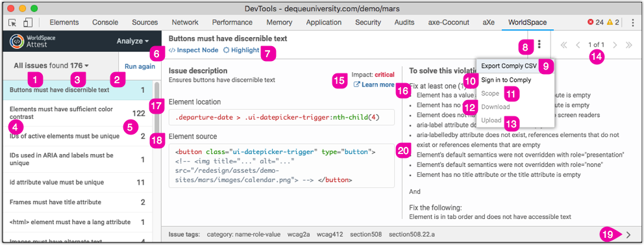Select Elements must have sufficient color contrast

pos(77,113)
